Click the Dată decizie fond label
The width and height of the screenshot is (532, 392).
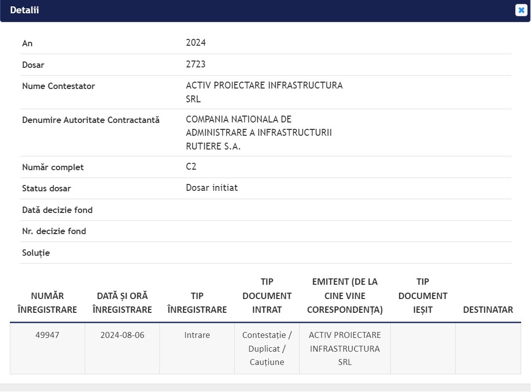[57, 210]
